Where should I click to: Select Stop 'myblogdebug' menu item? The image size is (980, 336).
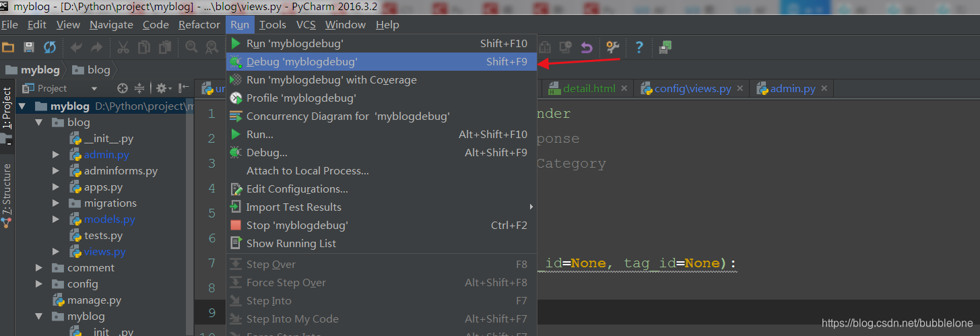(x=381, y=226)
